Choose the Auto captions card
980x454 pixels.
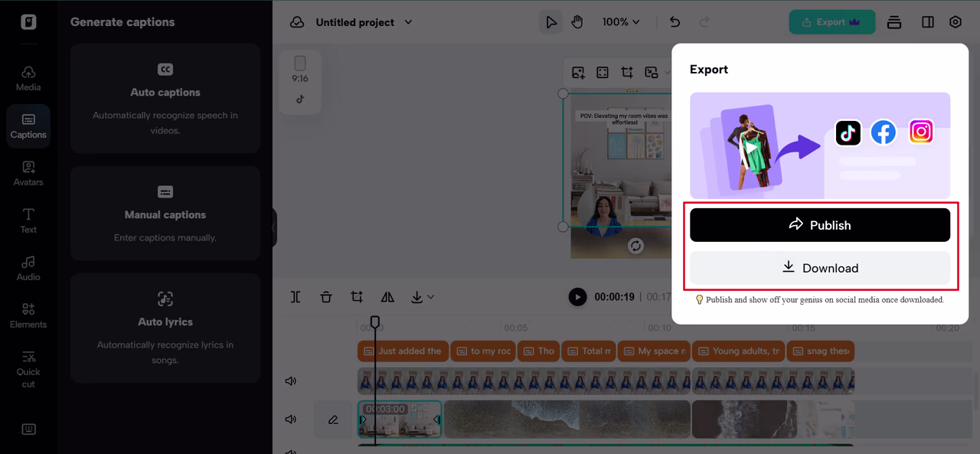pyautogui.click(x=165, y=99)
